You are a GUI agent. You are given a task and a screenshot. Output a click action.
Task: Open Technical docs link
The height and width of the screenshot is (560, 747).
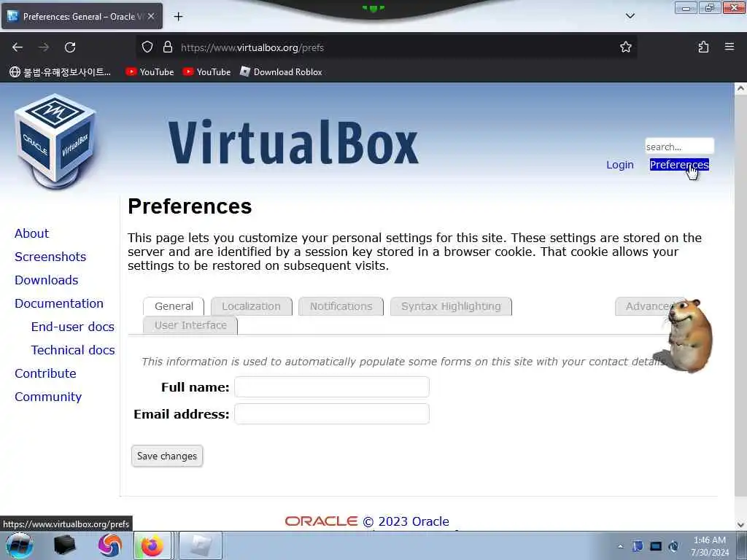[x=73, y=350]
